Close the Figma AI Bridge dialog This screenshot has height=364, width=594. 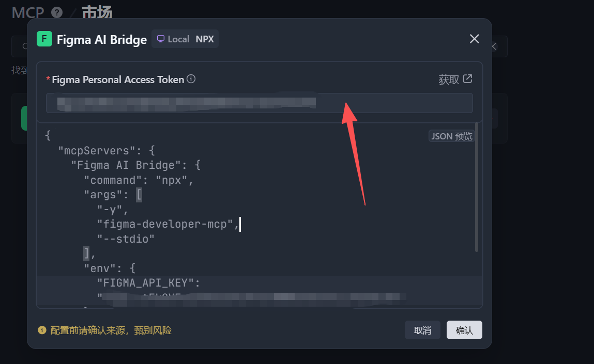(474, 39)
